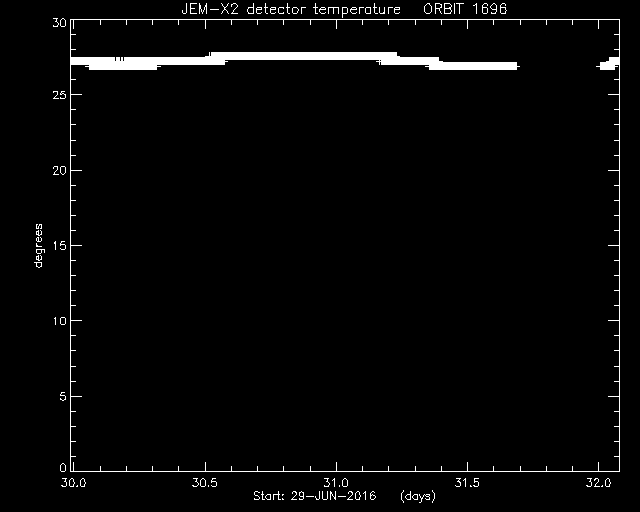Click the 'ORBIT 1696' text in title

(465, 9)
